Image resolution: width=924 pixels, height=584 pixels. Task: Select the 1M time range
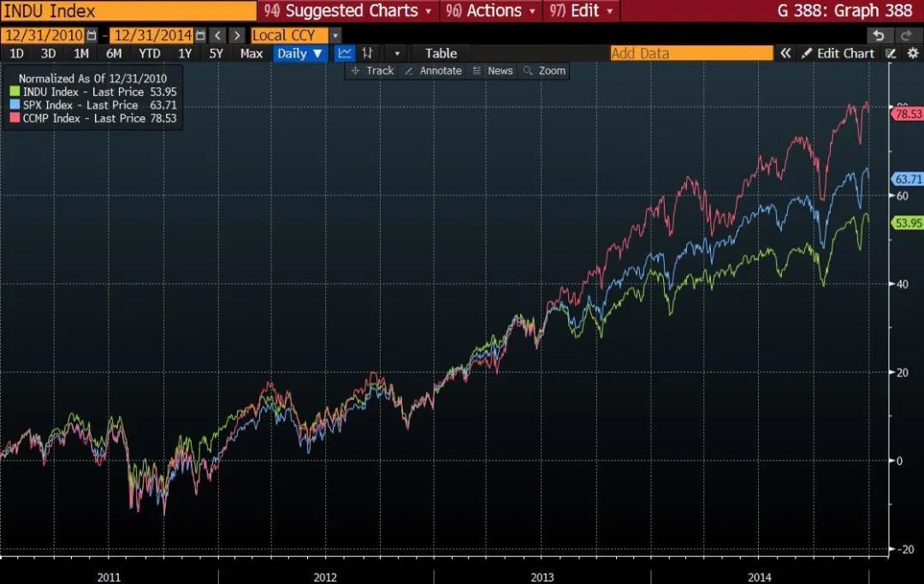(x=80, y=54)
